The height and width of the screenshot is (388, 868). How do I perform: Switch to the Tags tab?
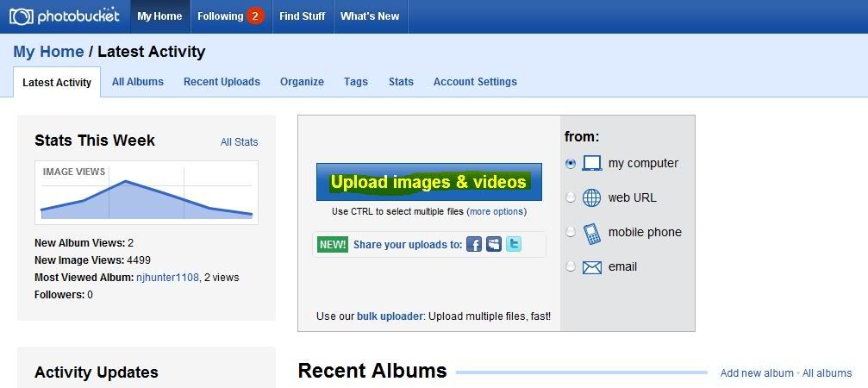point(355,81)
